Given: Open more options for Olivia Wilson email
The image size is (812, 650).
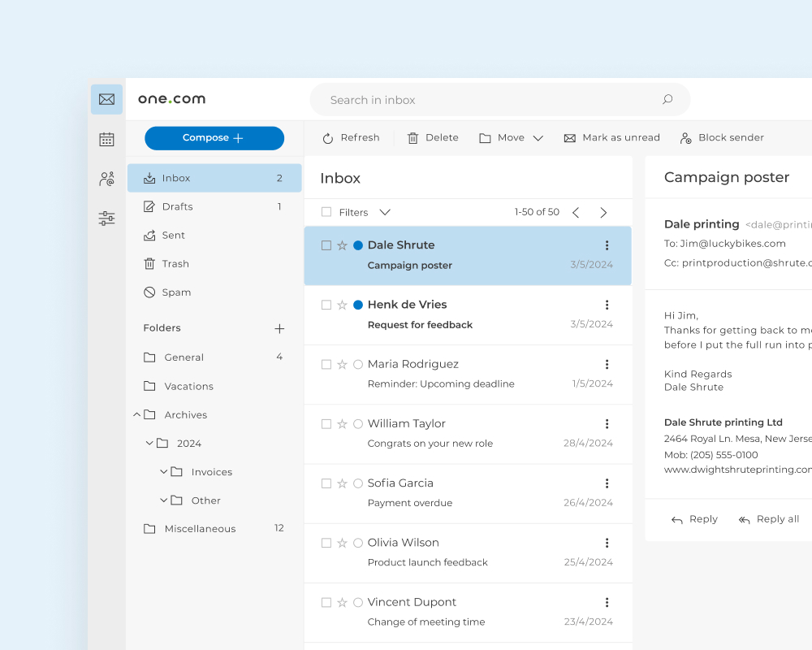Looking at the screenshot, I should [x=607, y=543].
